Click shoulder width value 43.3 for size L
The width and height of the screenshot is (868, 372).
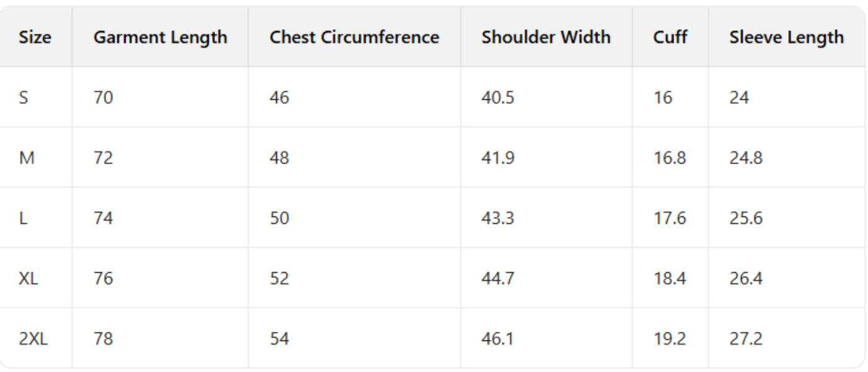coord(498,218)
